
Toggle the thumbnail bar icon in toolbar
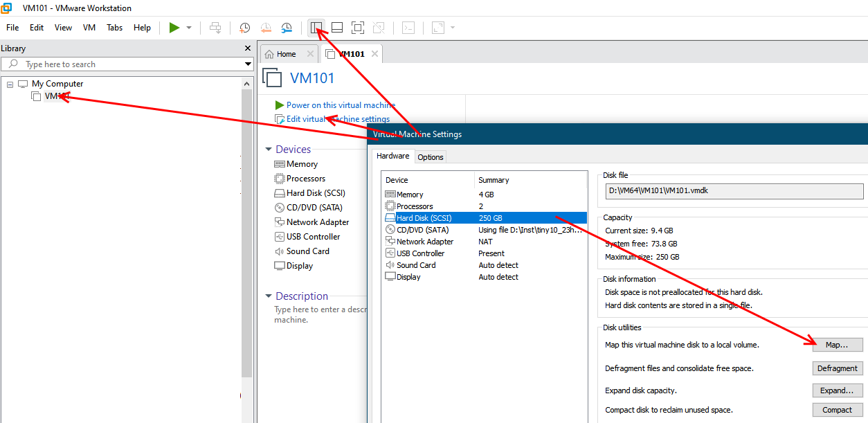coord(337,28)
